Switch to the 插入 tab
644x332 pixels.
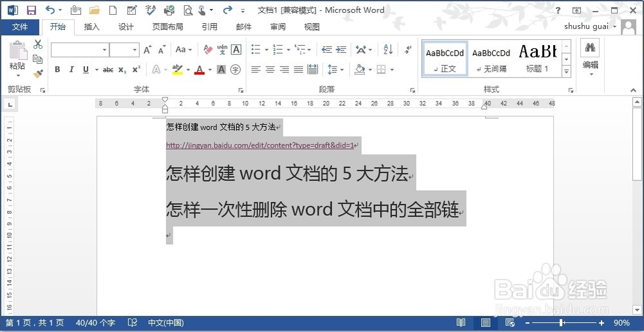[x=91, y=27]
